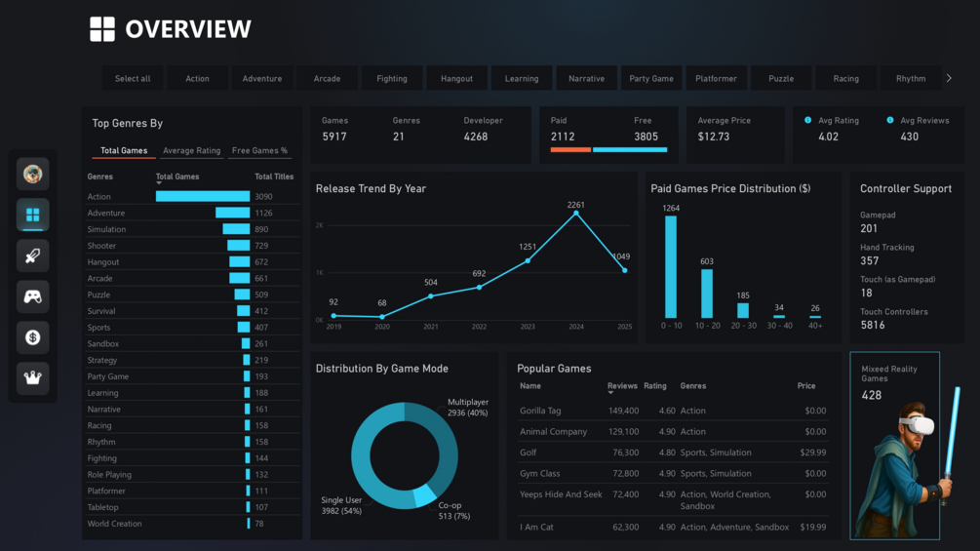The width and height of the screenshot is (980, 551).
Task: Filter by Puzzle genre button
Action: coord(781,79)
